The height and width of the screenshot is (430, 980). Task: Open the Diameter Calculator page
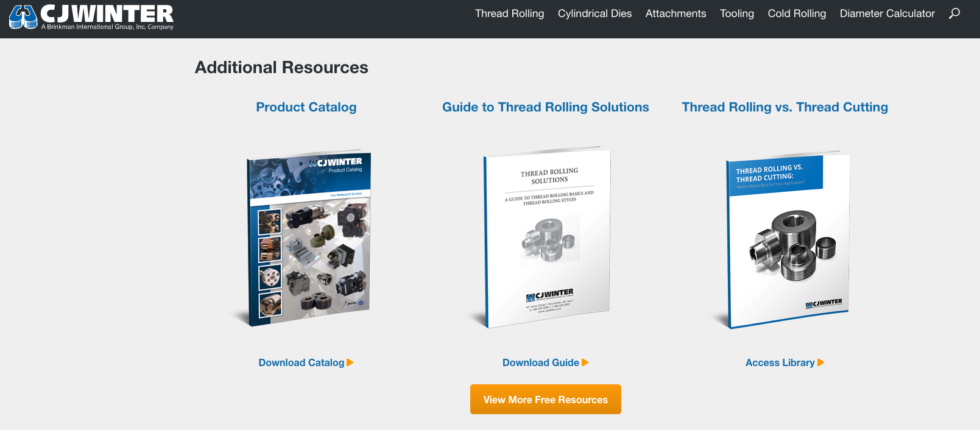point(887,13)
